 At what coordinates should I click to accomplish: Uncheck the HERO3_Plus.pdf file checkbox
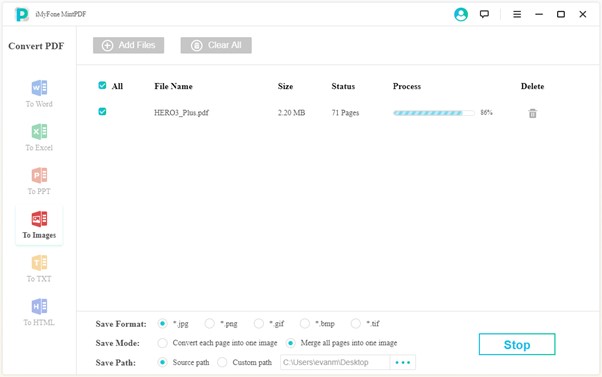[x=102, y=112]
